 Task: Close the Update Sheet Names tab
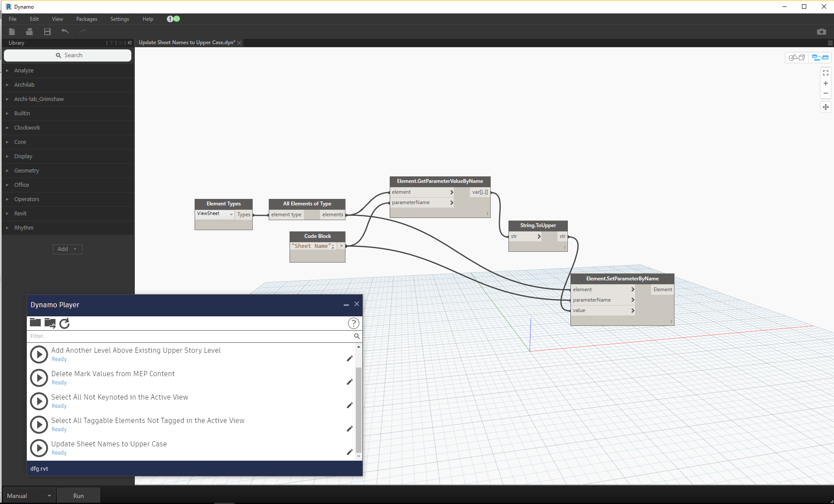coord(239,43)
